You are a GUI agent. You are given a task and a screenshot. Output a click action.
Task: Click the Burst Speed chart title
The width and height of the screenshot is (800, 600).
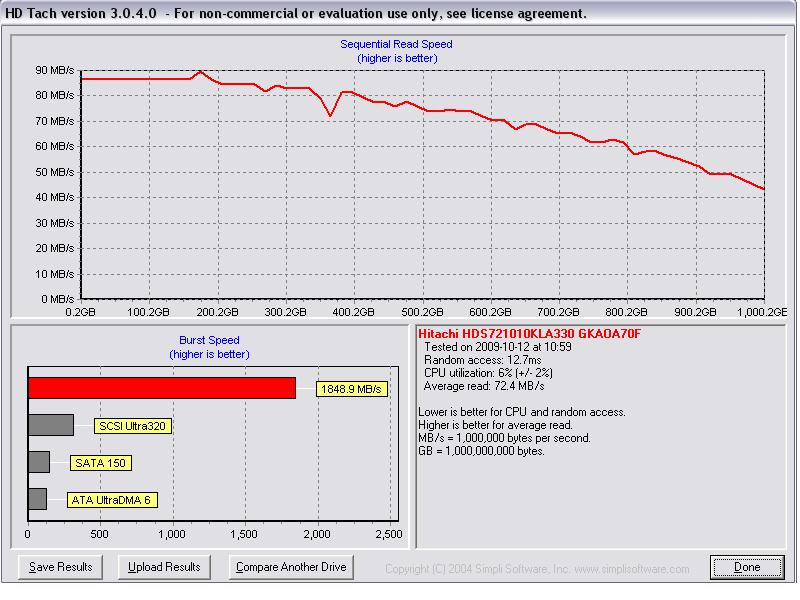pyautogui.click(x=209, y=340)
